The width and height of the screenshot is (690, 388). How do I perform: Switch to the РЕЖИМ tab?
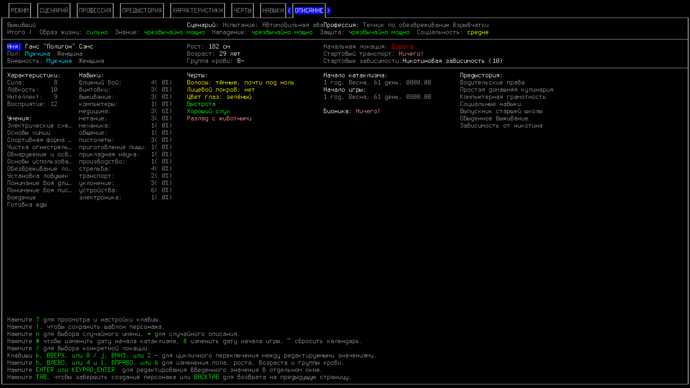pyautogui.click(x=20, y=11)
